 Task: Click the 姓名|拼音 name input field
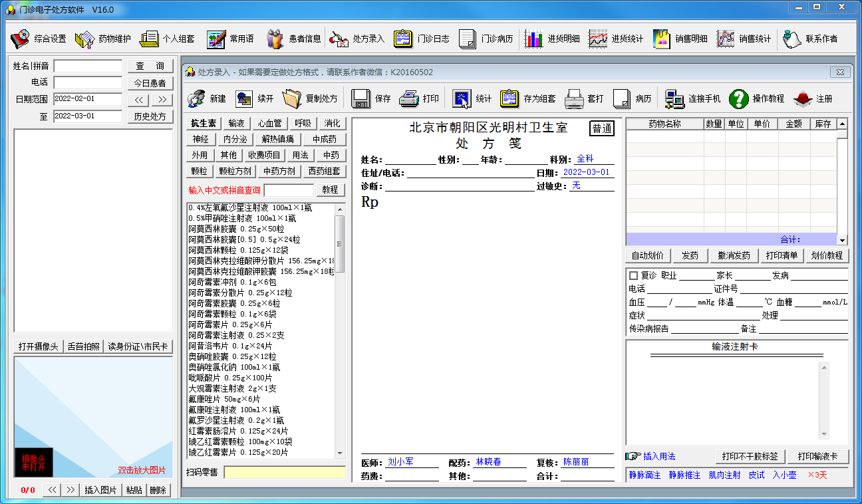pyautogui.click(x=88, y=66)
